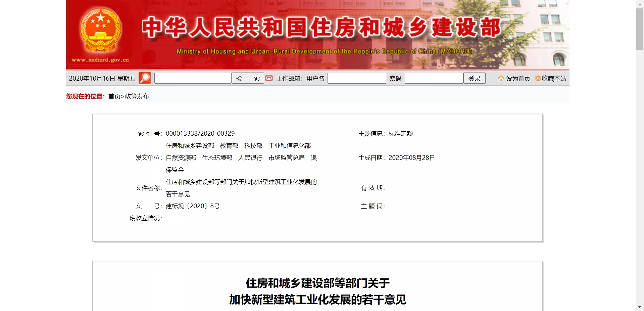644x311 pixels.
Task: Click 生态环境部 in issuing units
Action: pyautogui.click(x=217, y=158)
